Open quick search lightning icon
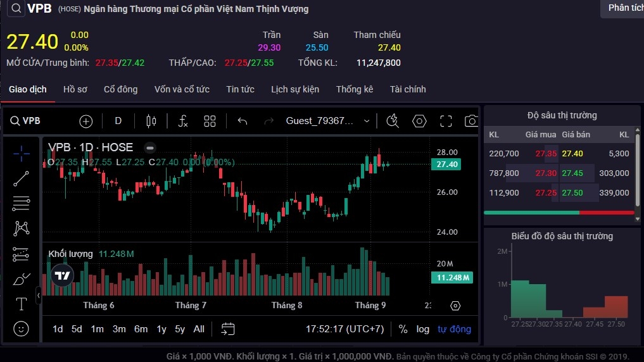Viewport: 644px width, 362px height. (x=393, y=121)
